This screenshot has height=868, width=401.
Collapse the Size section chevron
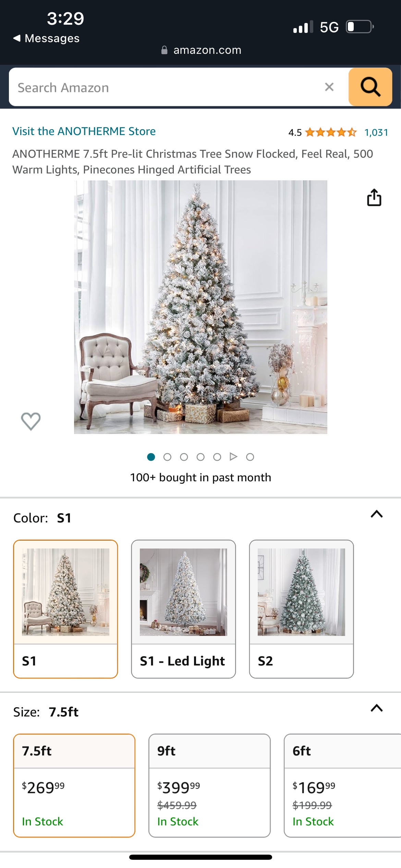click(x=377, y=708)
